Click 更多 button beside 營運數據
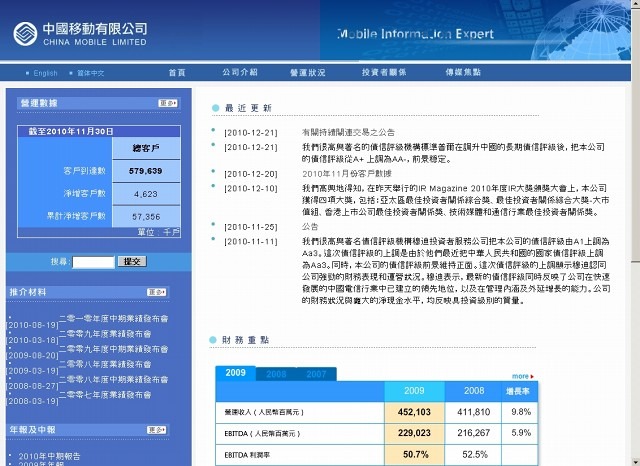640x466 pixels. click(168, 103)
